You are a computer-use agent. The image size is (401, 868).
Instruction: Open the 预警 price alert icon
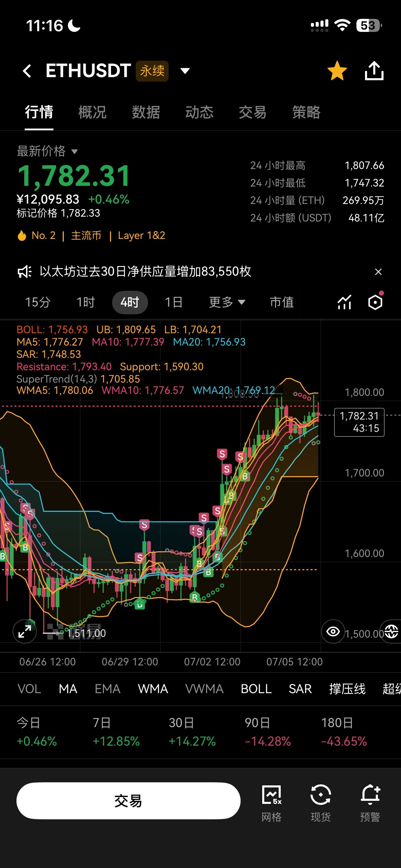click(370, 803)
